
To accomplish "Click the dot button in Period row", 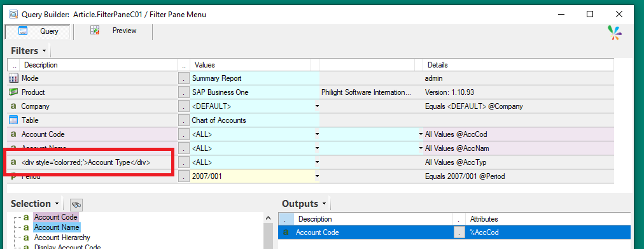I will coord(183,176).
